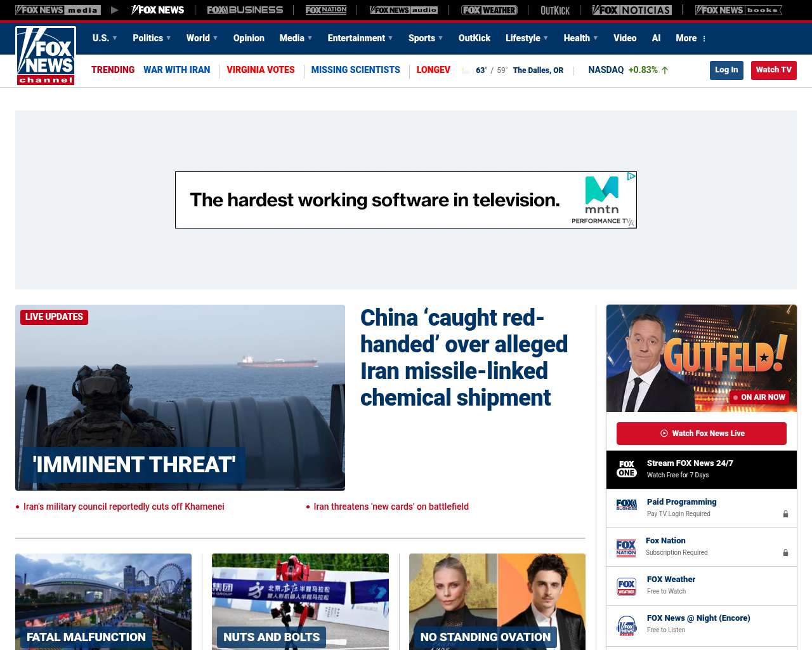The width and height of the screenshot is (812, 650).
Task: Click the Watch TV button
Action: click(773, 70)
